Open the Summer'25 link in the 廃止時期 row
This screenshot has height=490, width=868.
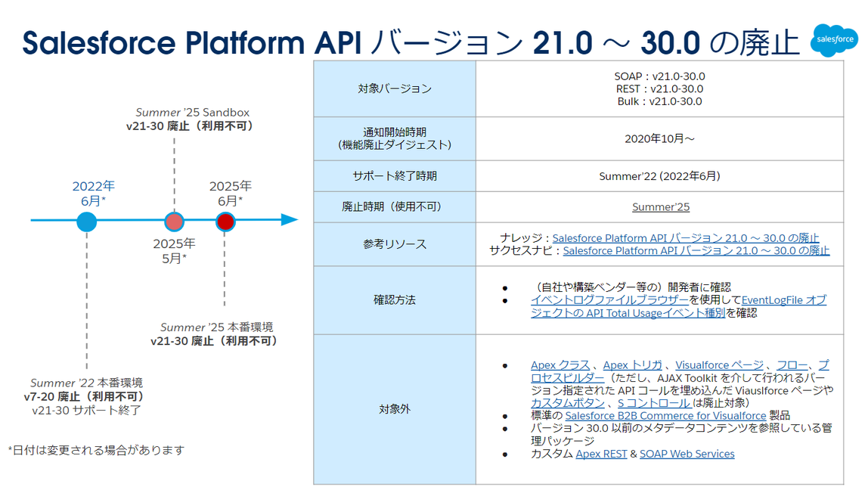click(x=660, y=207)
